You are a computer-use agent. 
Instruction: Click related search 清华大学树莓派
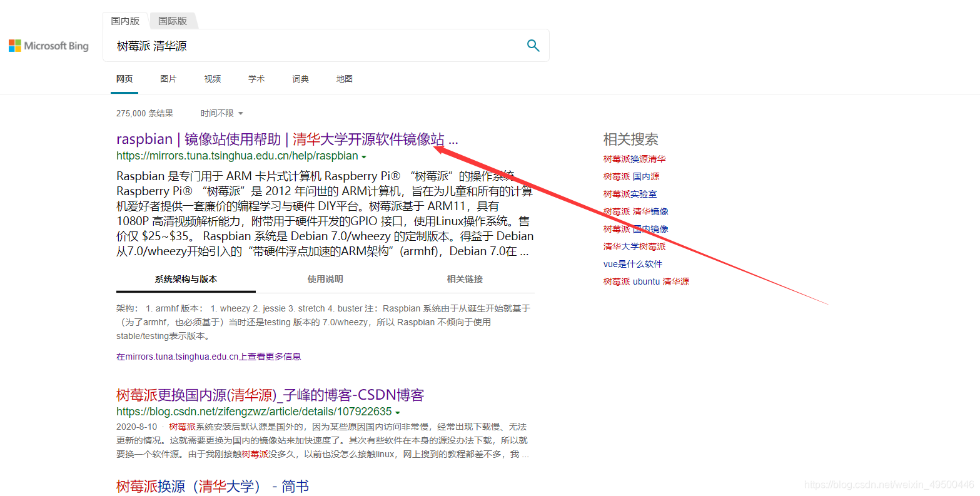[634, 246]
